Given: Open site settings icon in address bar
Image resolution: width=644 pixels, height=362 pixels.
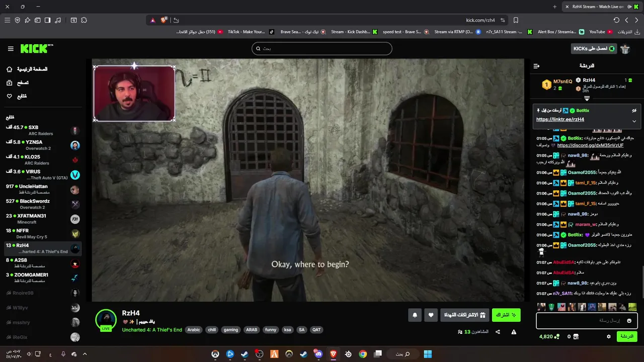Looking at the screenshot, I should [503, 20].
